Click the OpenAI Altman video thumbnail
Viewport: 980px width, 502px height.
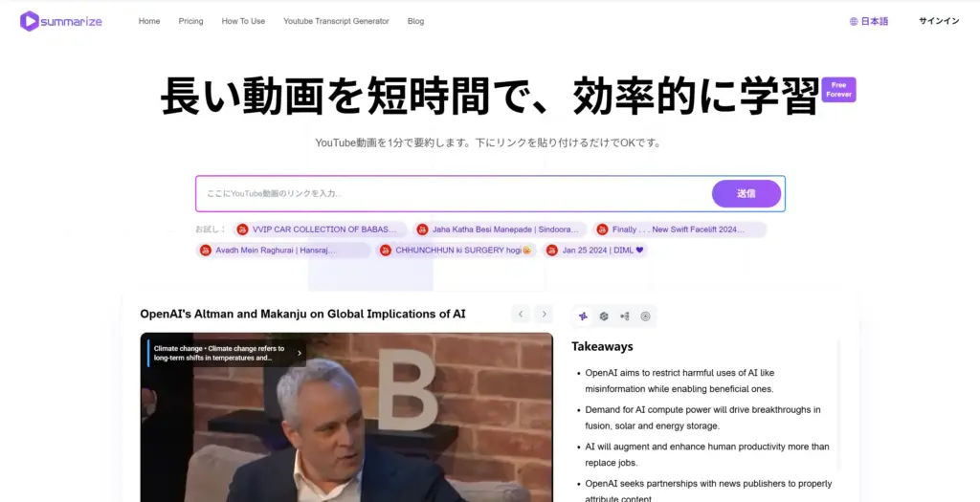345,421
